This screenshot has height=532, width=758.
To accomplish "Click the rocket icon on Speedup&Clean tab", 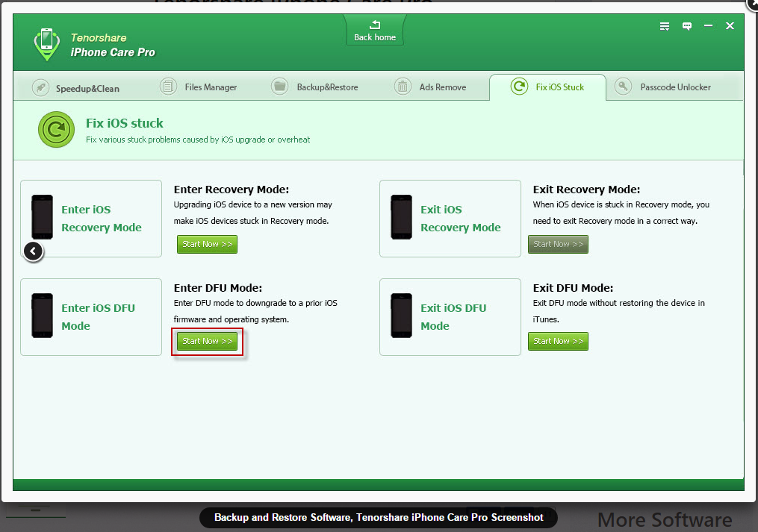I will point(40,88).
